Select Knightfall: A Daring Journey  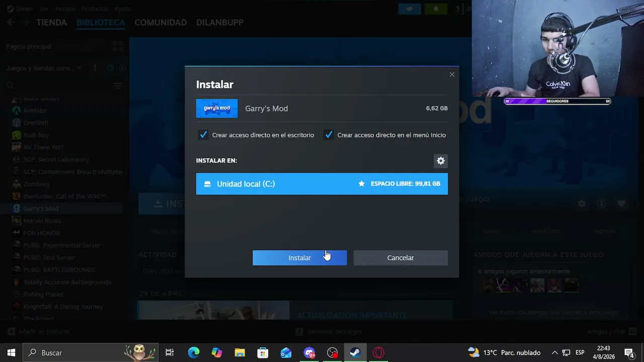[x=63, y=306]
